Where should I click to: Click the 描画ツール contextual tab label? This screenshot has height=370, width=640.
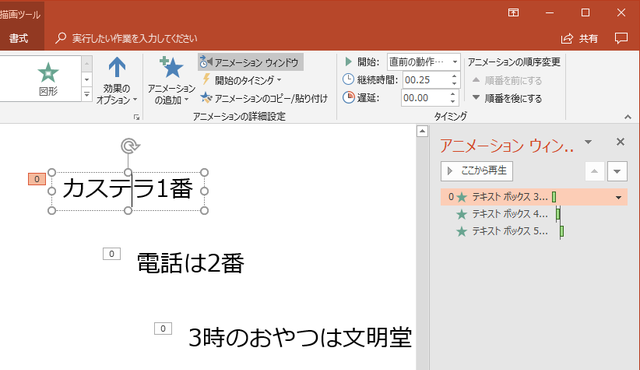20,15
